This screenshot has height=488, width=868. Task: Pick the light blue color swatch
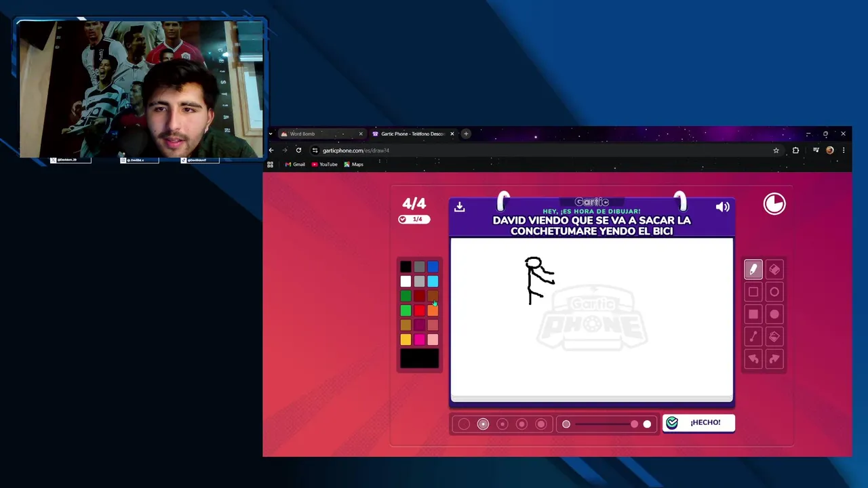coord(433,281)
